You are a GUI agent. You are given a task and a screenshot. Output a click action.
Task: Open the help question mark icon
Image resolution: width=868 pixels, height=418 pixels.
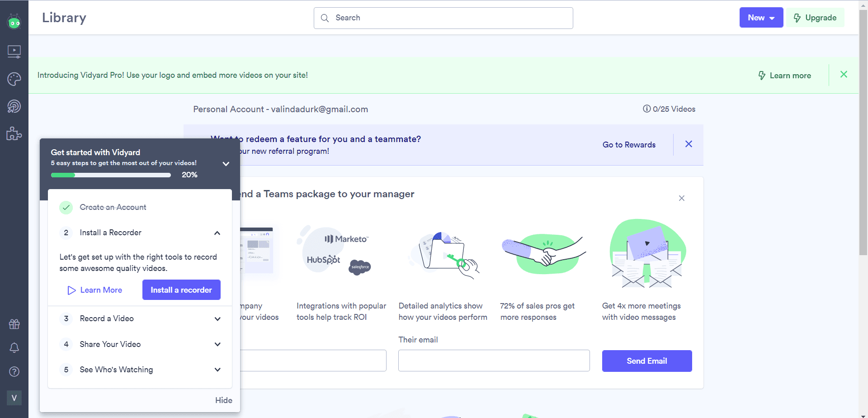tap(14, 371)
